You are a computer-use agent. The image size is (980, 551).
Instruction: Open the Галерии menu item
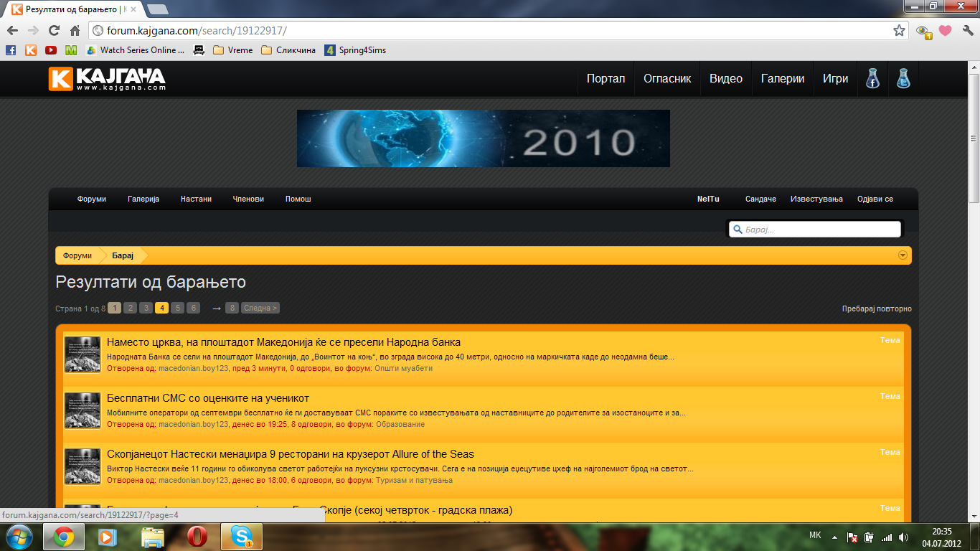click(x=783, y=79)
